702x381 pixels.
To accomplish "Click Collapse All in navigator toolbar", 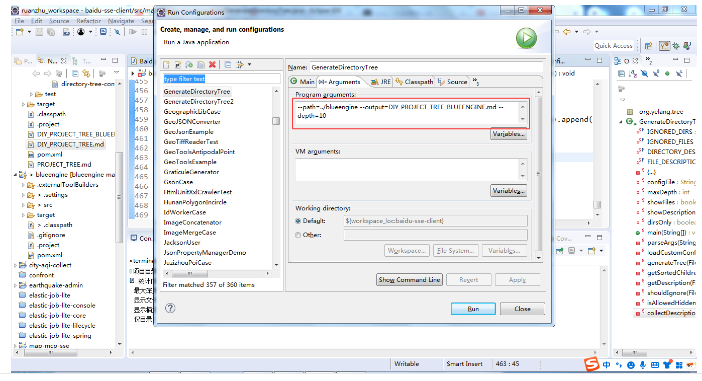I will (75, 73).
